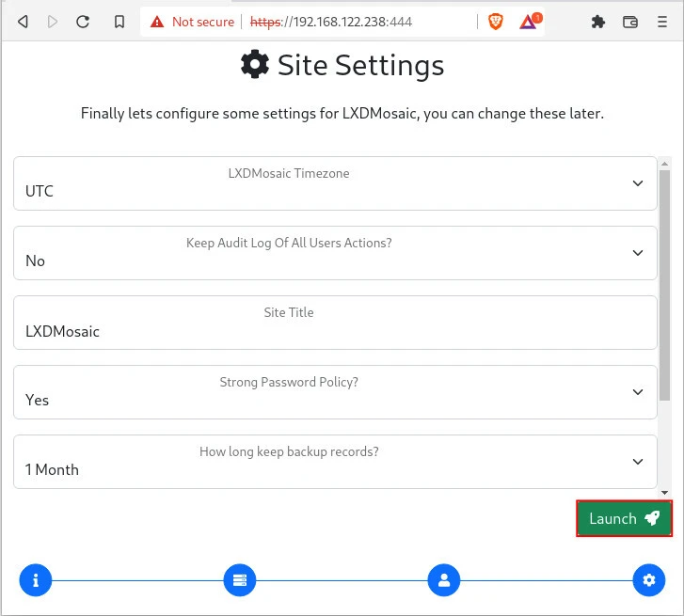The width and height of the screenshot is (684, 616).
Task: Open the user step icon in wizard
Action: pyautogui.click(x=444, y=580)
